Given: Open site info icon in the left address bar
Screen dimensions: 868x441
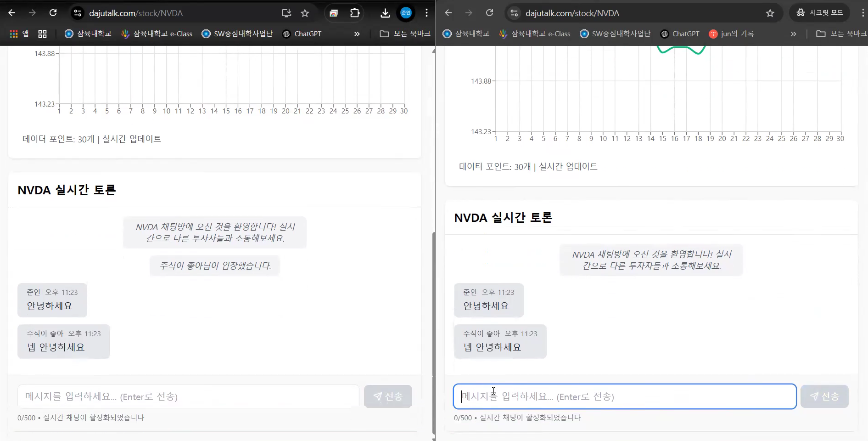Looking at the screenshot, I should pos(78,13).
